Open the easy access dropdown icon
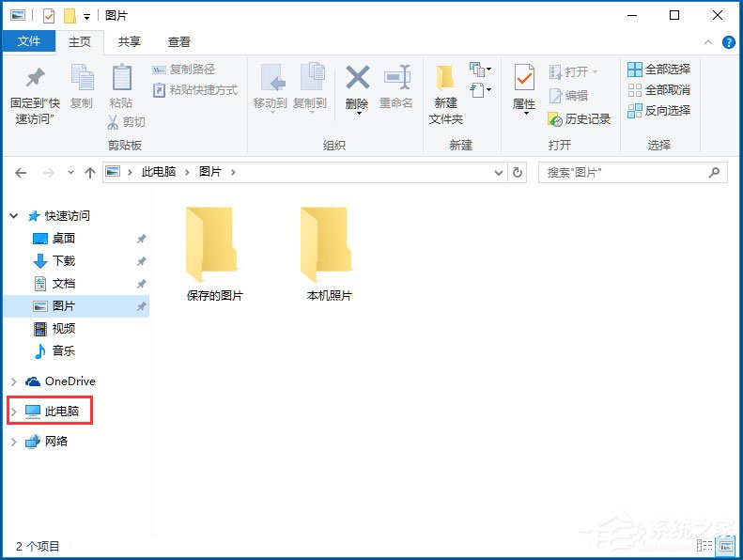 click(481, 89)
